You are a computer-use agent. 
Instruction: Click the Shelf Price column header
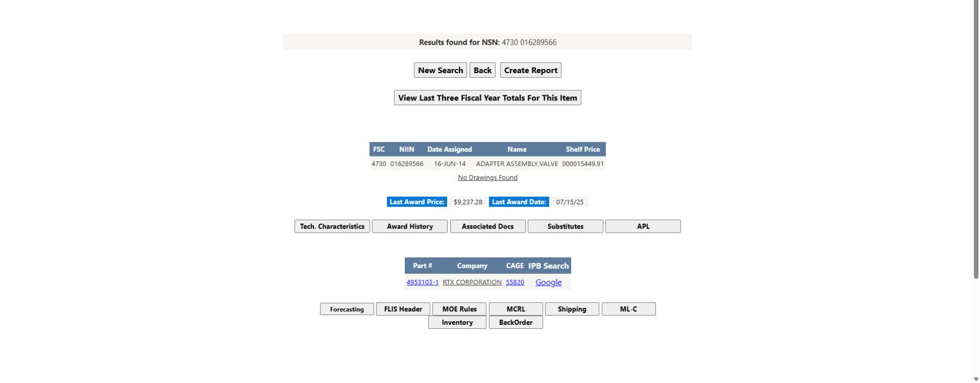583,149
